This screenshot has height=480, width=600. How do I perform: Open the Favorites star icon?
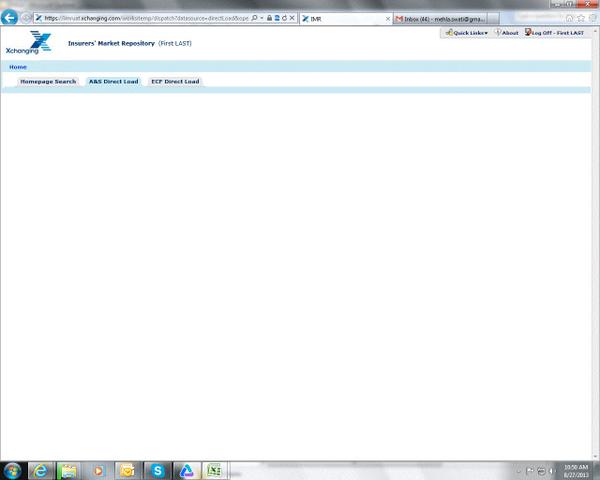pyautogui.click(x=581, y=18)
